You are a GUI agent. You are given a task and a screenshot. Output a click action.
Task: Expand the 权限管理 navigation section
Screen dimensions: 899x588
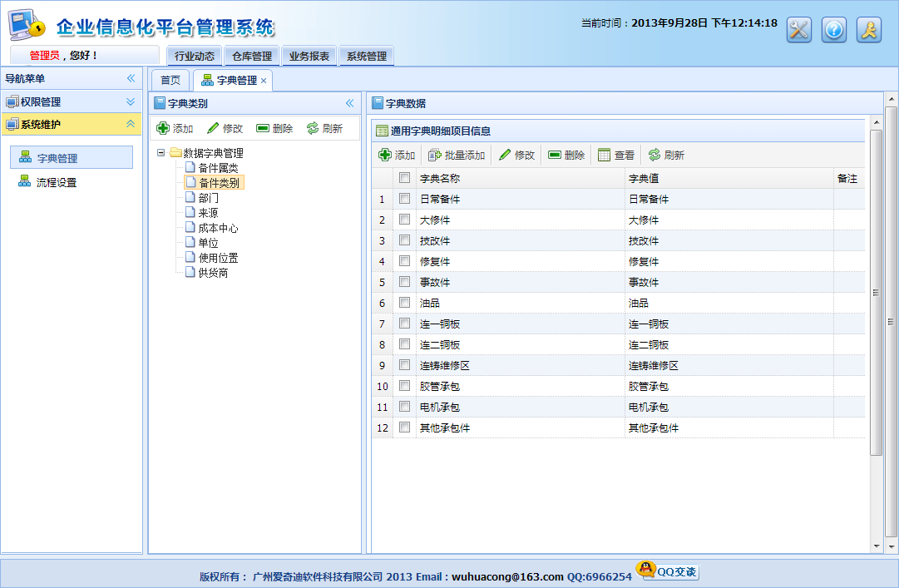(131, 101)
